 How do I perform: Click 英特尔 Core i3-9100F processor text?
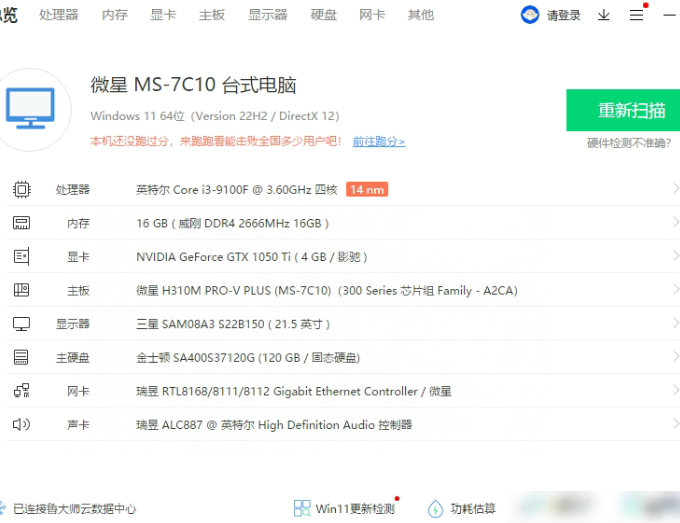pos(237,190)
